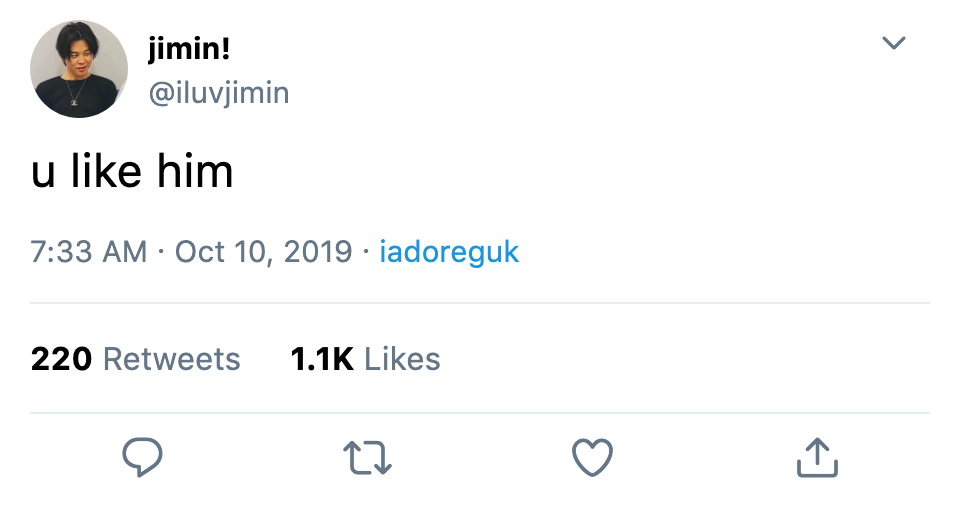960x510 pixels.
Task: Click the bold 1.1K like count
Action: coord(322,359)
